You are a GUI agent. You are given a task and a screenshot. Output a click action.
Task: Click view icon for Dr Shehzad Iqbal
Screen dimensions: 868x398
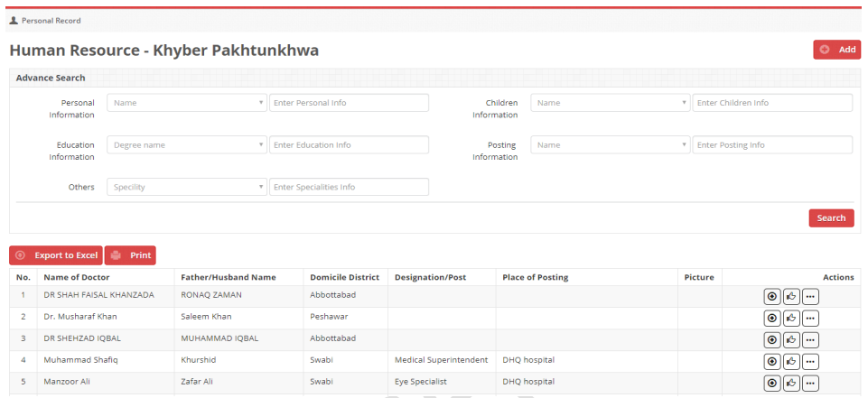[x=772, y=339]
